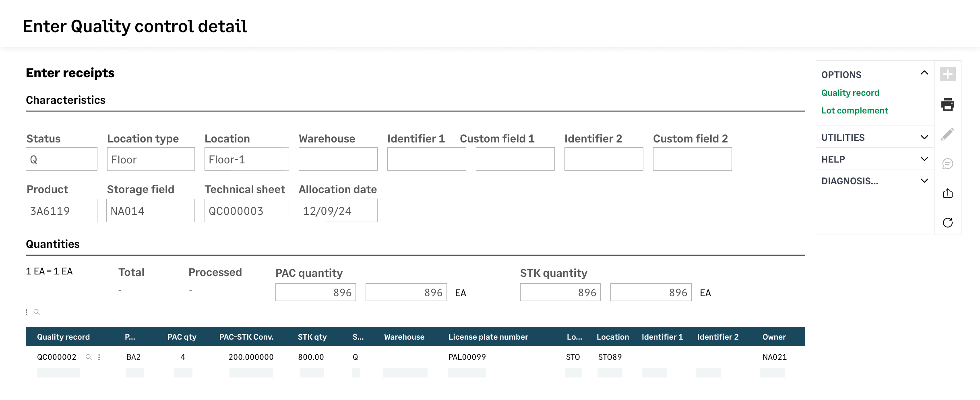Click the Warehouse column header in table
The width and height of the screenshot is (980, 400).
point(404,337)
